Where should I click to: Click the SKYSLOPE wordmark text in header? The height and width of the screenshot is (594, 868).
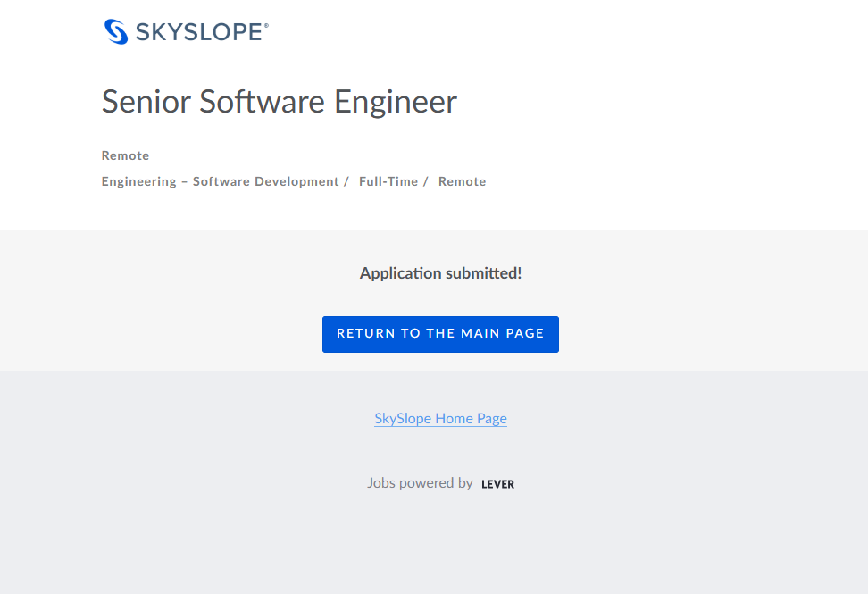[198, 33]
